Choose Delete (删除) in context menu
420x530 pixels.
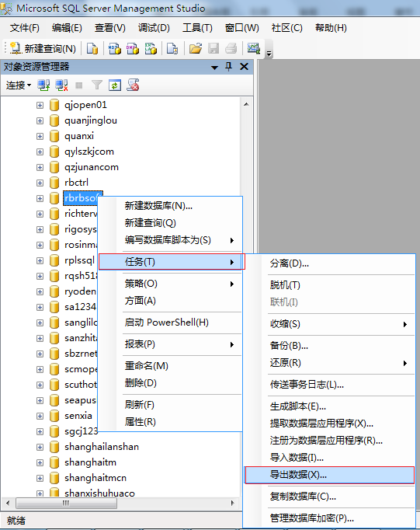170,383
